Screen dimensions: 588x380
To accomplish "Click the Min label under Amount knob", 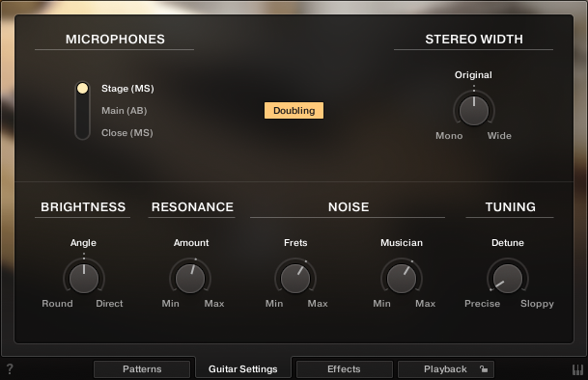I will tap(170, 304).
